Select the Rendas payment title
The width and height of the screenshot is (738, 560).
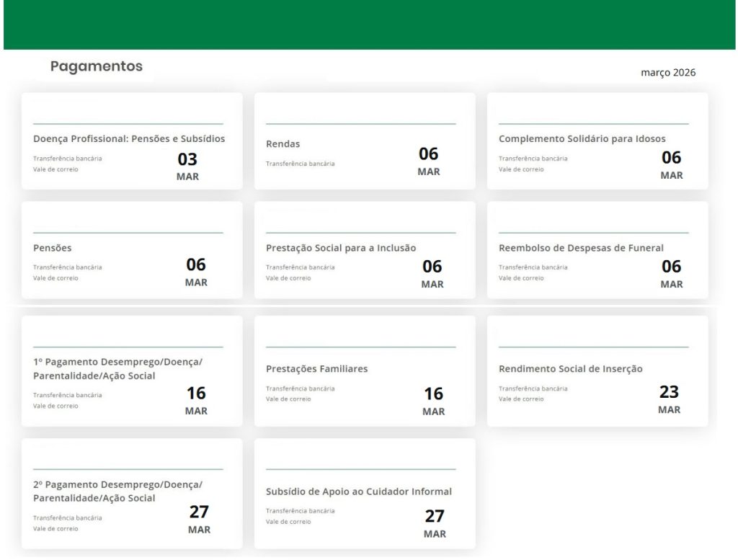tap(283, 144)
